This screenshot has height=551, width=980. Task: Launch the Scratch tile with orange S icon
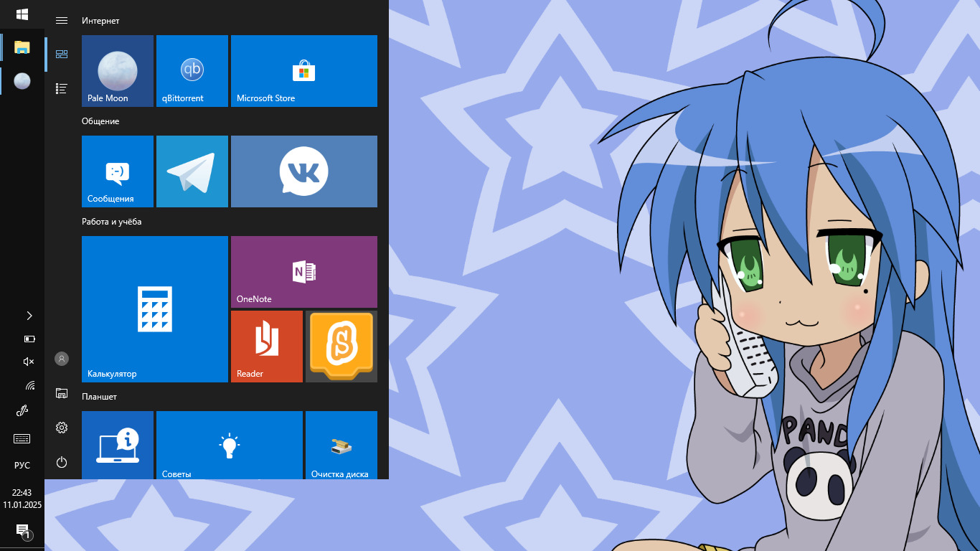tap(341, 347)
